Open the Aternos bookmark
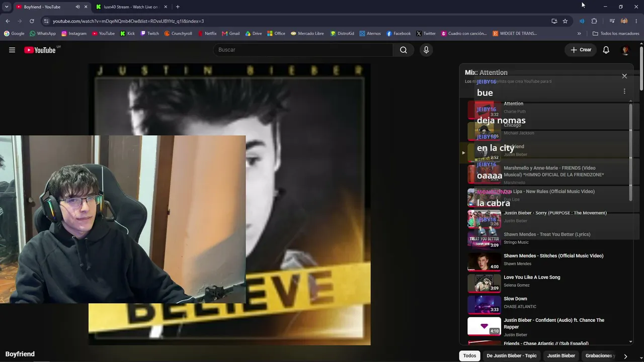This screenshot has height=362, width=644. (x=370, y=34)
